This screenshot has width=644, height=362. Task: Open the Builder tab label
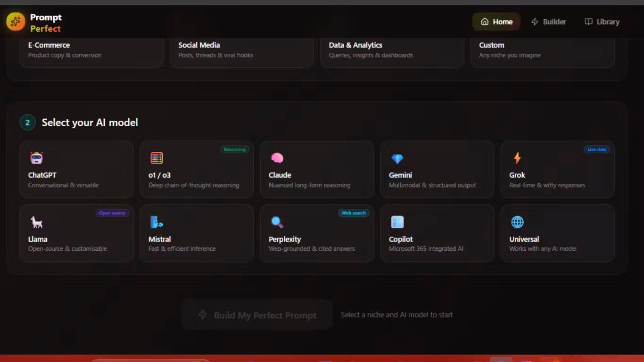[554, 22]
